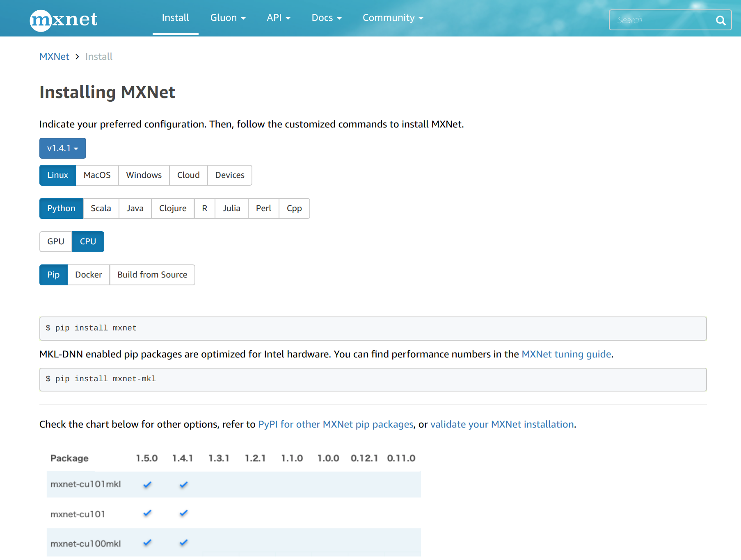Choose Java language binding
Screen dimensions: 741x560
click(135, 208)
